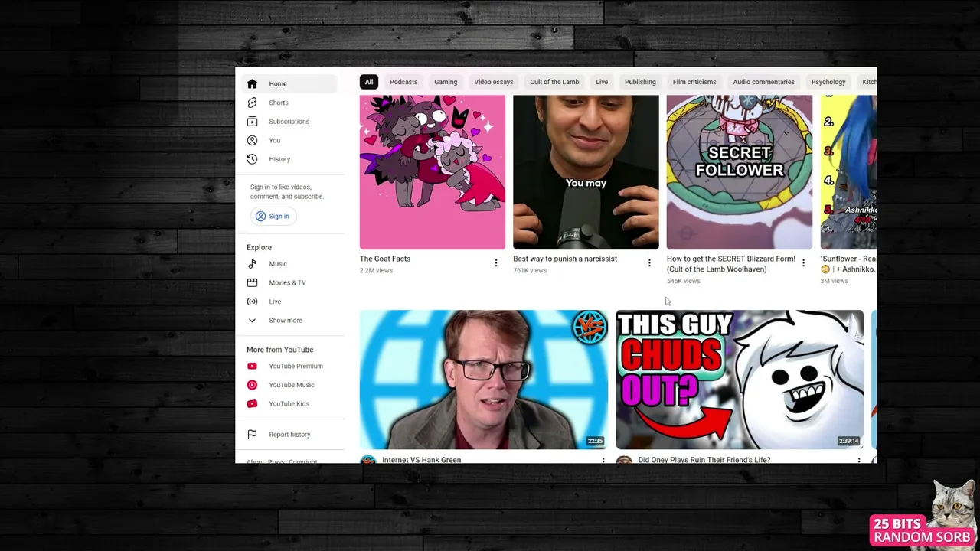Choose the Audio commentaries chip
This screenshot has height=551, width=980.
click(763, 82)
